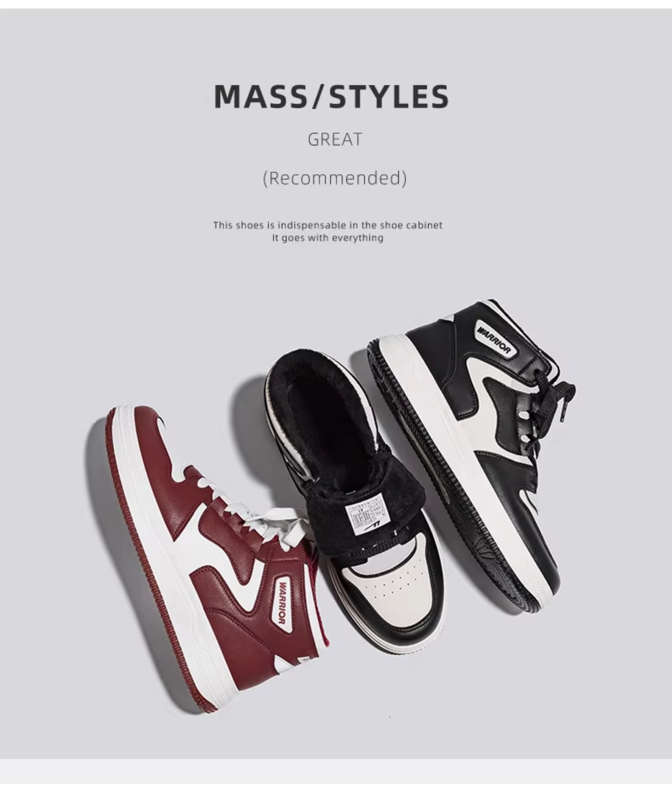Select the (Recommended) label
This screenshot has width=672, height=788.
click(x=335, y=178)
